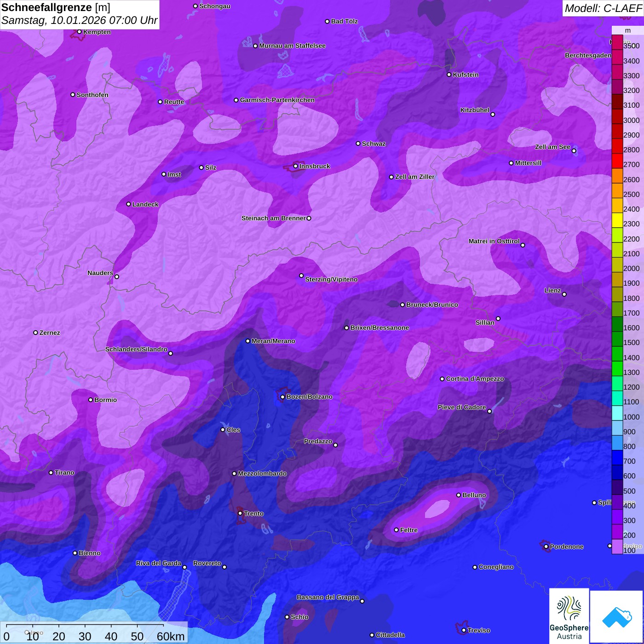Click the Schio location dot
The width and height of the screenshot is (644, 644).
[x=287, y=617]
